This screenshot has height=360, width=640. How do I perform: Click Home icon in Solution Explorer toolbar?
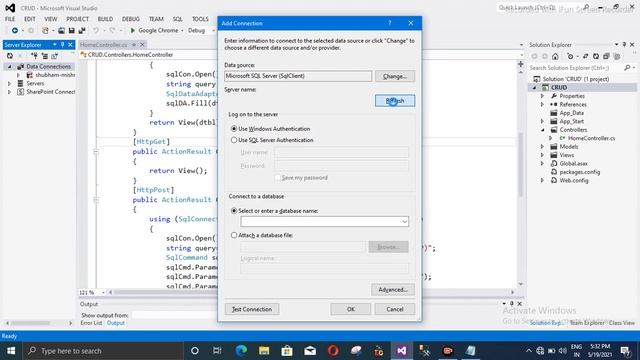(555, 56)
